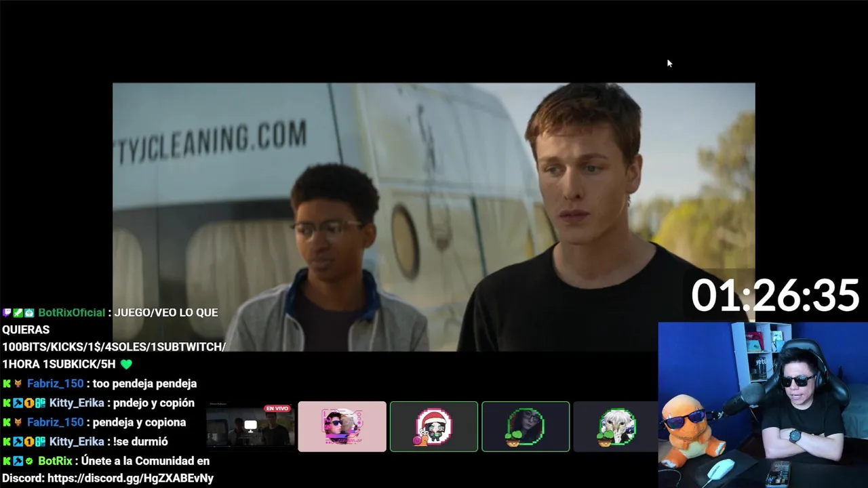This screenshot has height=488, width=868.
Task: Click the Twitch badge beside BotRixOficial
Action: coord(7,312)
